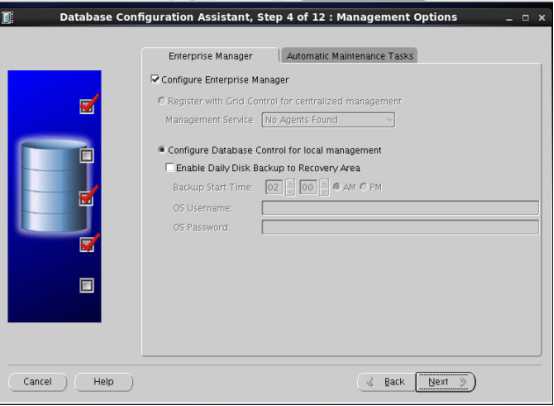Open Help
554x406 pixels.
[104, 382]
